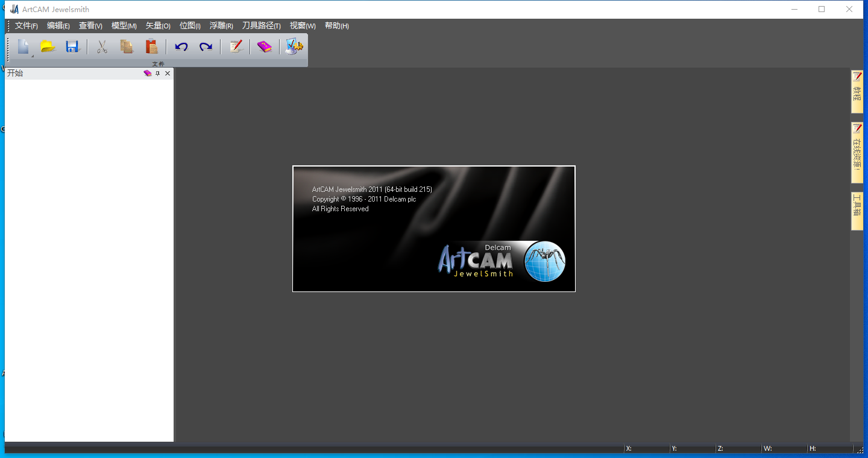Click the Copy icon in the toolbar
Screen dimensions: 868x458
click(x=127, y=46)
